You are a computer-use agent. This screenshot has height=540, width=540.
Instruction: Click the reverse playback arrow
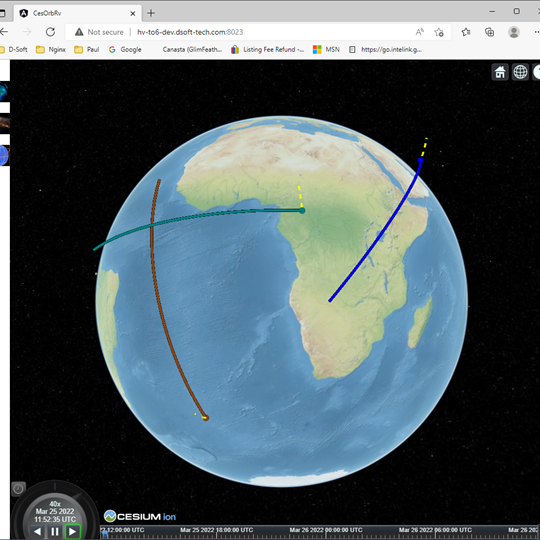(38, 531)
